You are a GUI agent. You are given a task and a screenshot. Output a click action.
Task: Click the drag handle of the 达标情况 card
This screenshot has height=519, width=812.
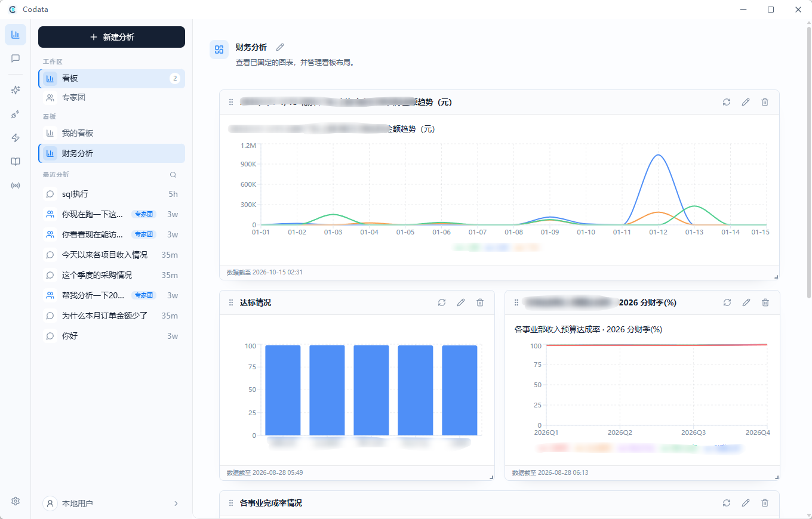(231, 302)
